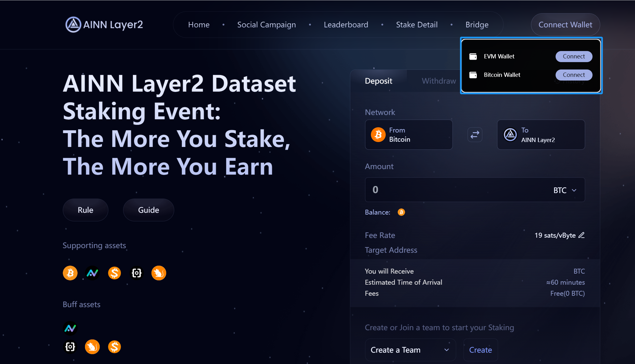This screenshot has height=364, width=635.
Task: Open the Leaderboard page
Action: [x=346, y=25]
